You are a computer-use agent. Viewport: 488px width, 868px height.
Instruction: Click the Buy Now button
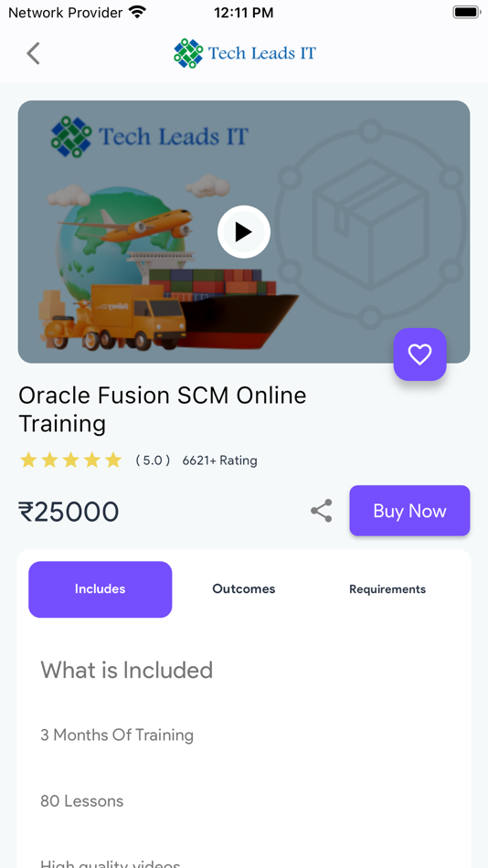410,511
